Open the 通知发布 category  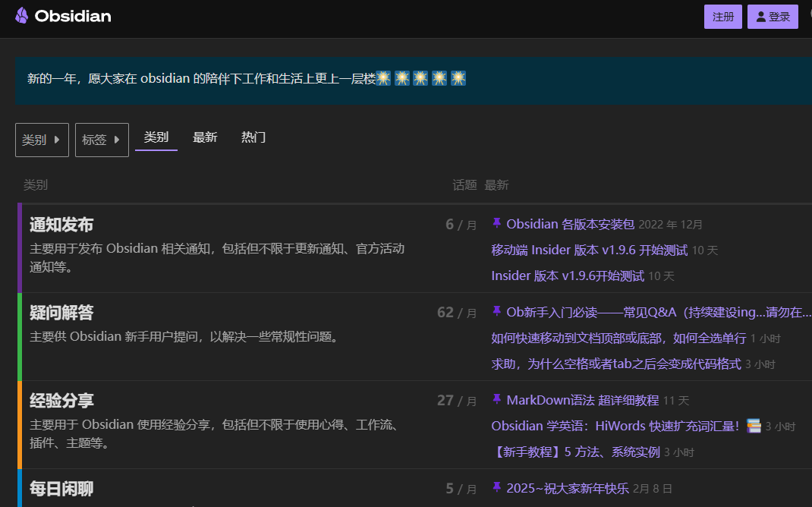pyautogui.click(x=61, y=225)
